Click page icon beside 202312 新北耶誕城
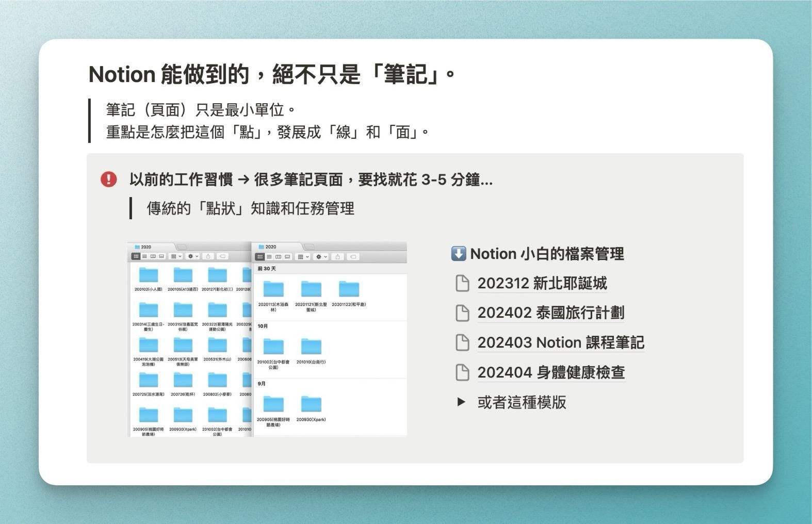The height and width of the screenshot is (524, 812). tap(462, 284)
